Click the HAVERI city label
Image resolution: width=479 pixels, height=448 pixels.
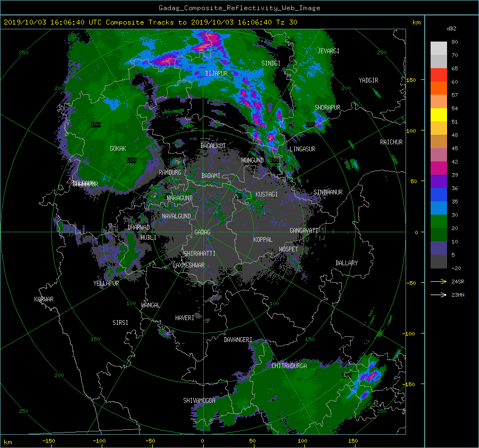[185, 318]
